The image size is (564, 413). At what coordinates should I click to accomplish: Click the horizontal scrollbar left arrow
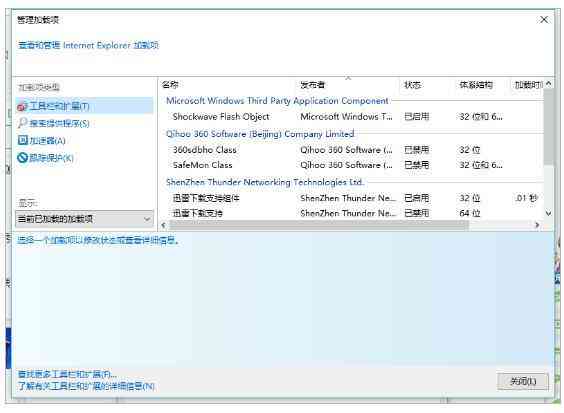[164, 225]
